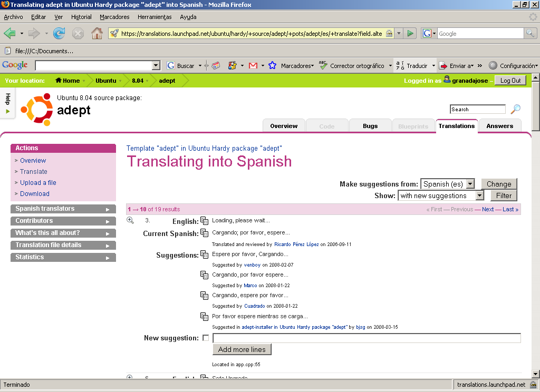Copy Marco's suggestion "Cargando, por favor espere..."
Viewport: 540px width, 392px height.
coord(204,275)
